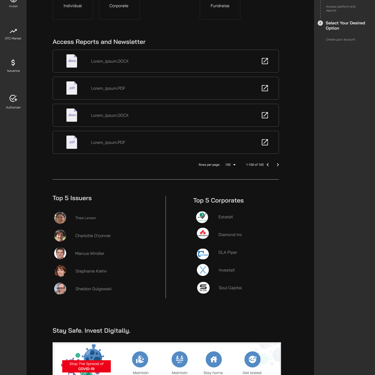Click the pdf file icon in fourth report row

pyautogui.click(x=72, y=142)
